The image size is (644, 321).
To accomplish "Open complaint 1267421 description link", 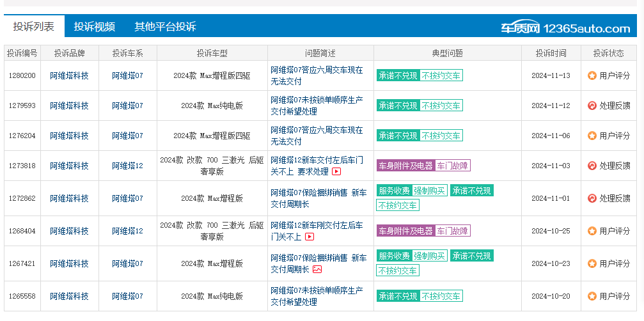I will (x=318, y=263).
